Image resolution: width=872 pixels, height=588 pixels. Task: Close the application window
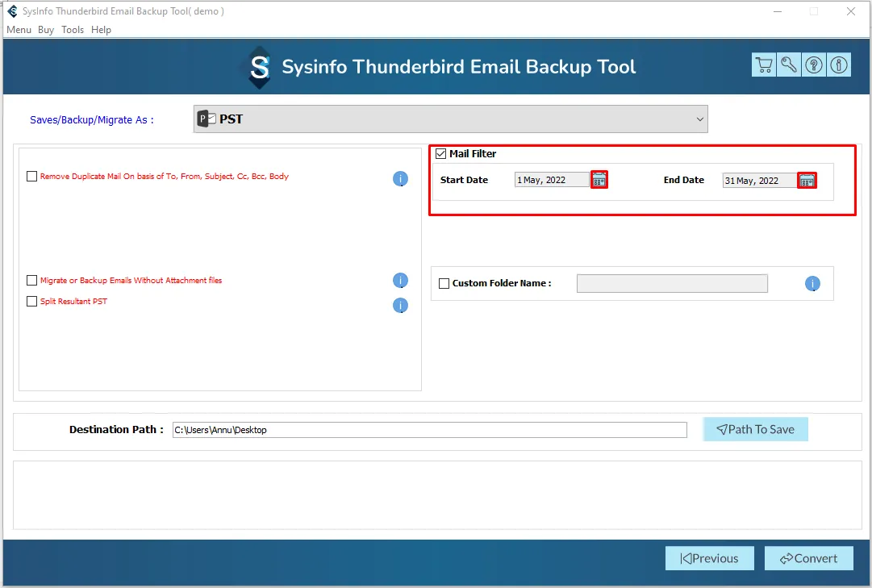pos(851,11)
